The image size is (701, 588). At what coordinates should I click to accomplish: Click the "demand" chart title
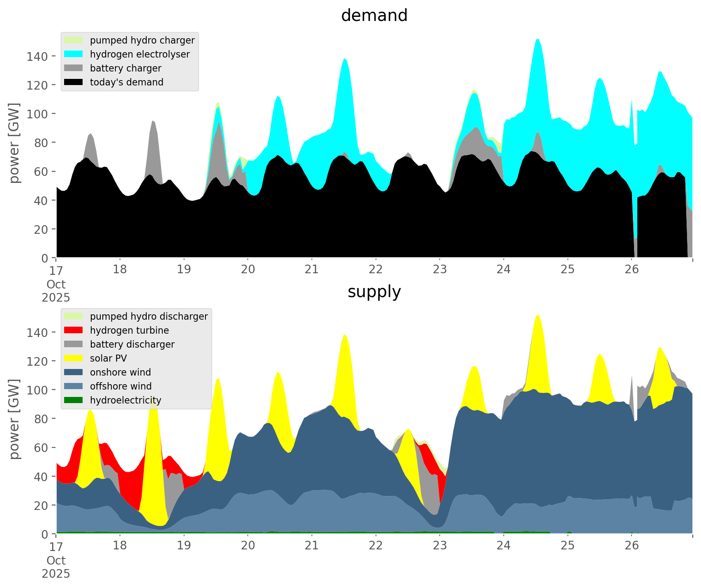(374, 16)
